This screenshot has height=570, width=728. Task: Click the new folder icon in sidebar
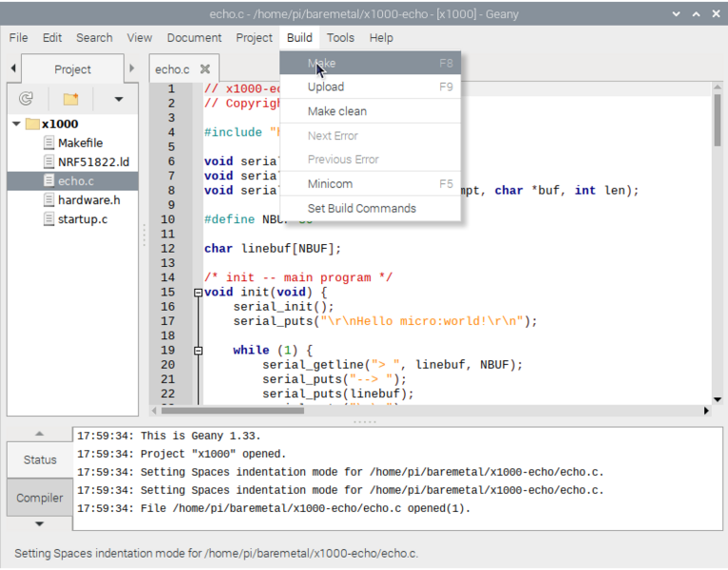pos(71,99)
